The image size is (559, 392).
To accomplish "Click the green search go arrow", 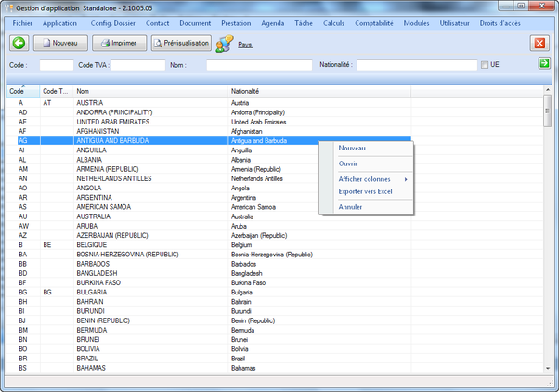I will point(544,64).
